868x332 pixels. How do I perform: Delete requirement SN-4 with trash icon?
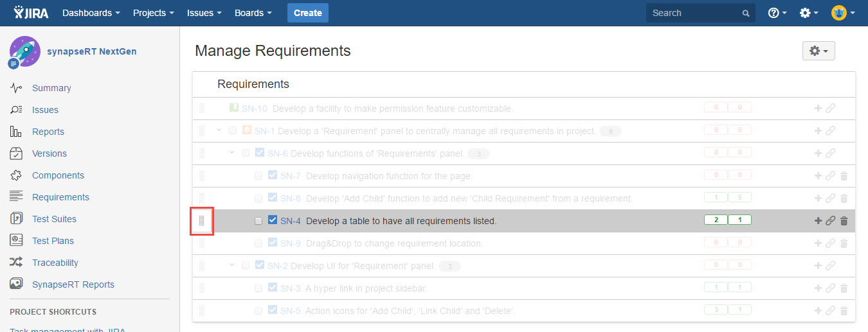(x=844, y=221)
